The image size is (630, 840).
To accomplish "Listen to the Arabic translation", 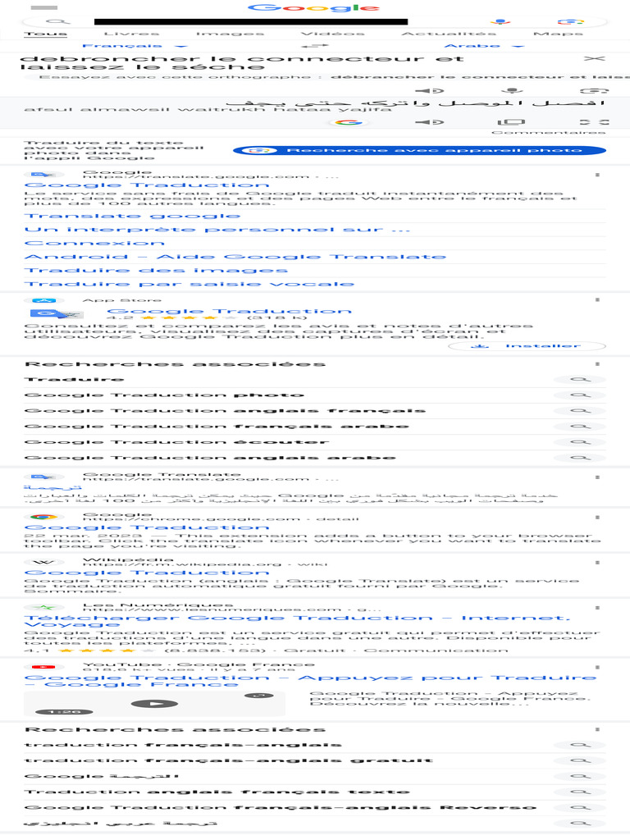I will pos(430,122).
